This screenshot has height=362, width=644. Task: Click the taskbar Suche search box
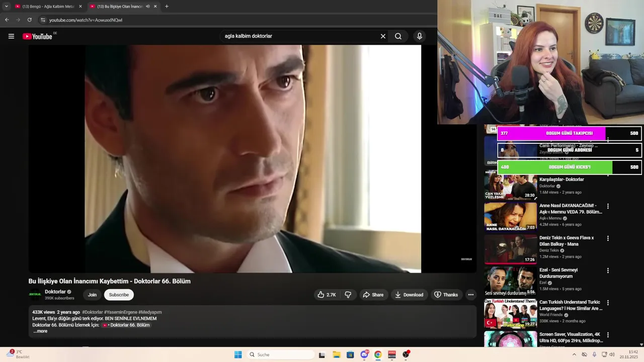pos(281,354)
